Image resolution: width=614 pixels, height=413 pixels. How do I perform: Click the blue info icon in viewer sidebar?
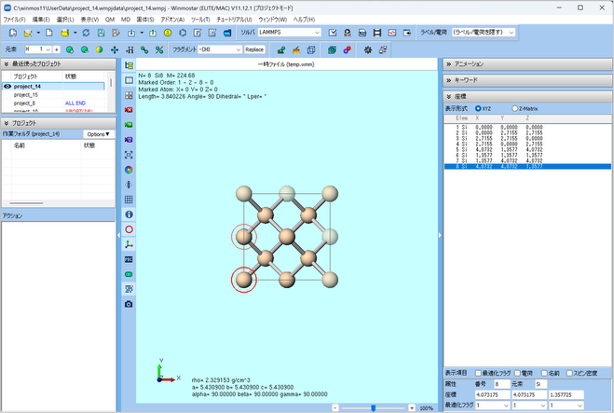pos(129,214)
